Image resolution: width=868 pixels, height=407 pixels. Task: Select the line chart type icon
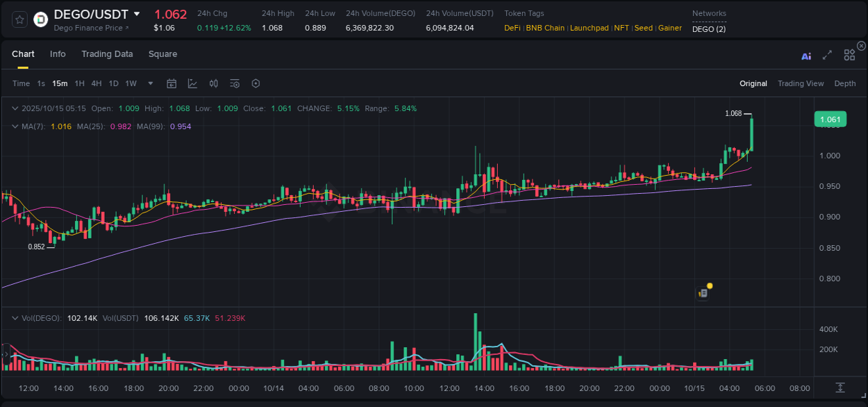click(x=192, y=83)
